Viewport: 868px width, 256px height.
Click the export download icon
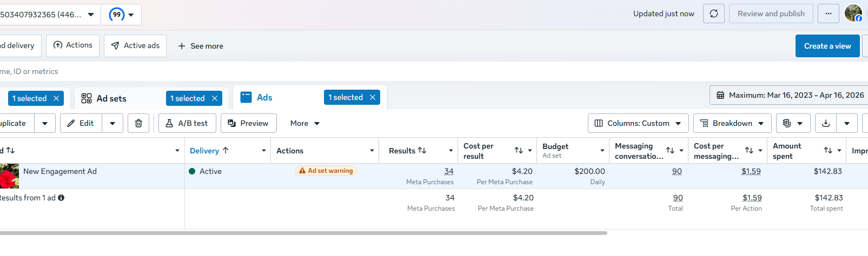tap(826, 124)
